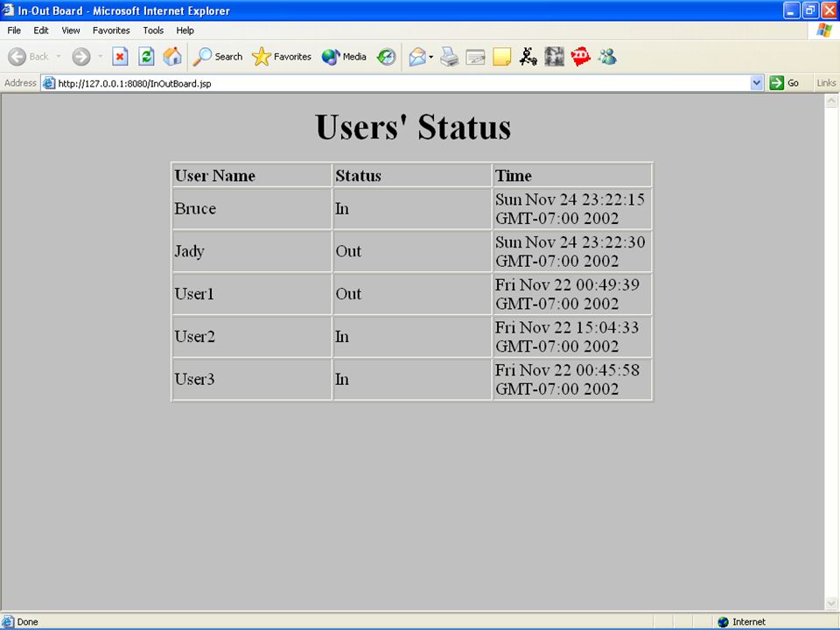
Task: Close the Internet Explorer window
Action: point(829,10)
